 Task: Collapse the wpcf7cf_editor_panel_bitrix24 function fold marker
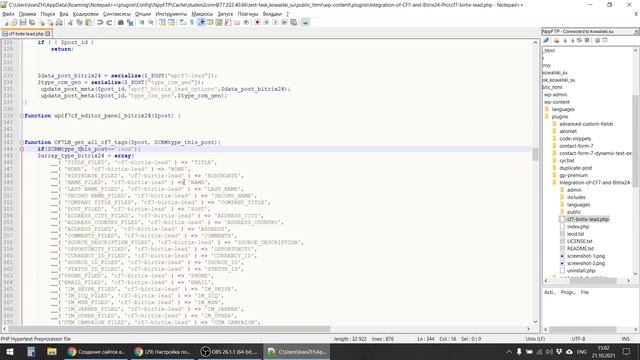point(22,116)
